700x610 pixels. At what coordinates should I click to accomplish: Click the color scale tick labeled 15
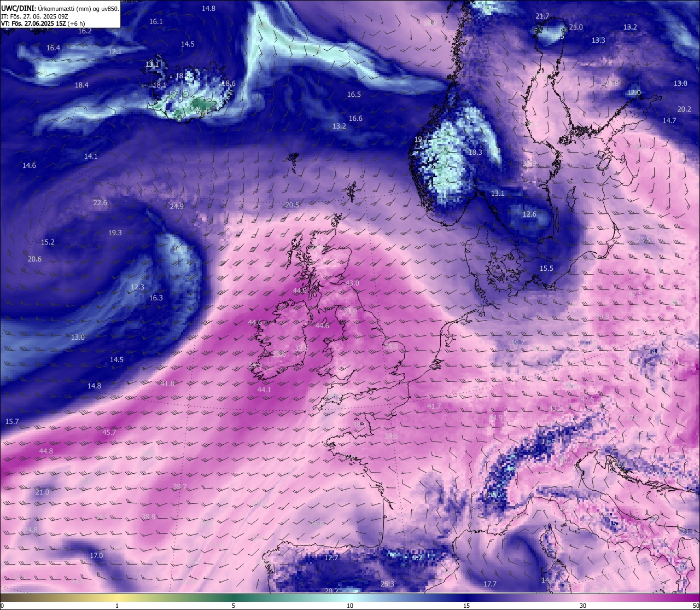point(466,606)
